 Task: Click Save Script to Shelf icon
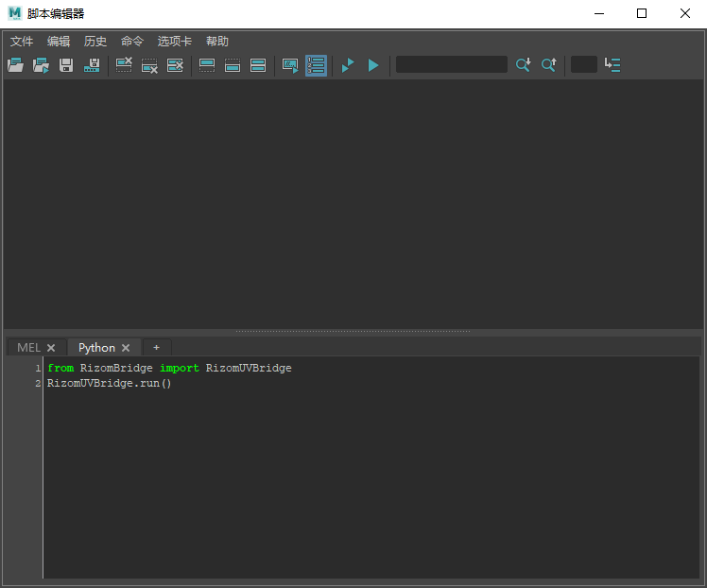(92, 65)
